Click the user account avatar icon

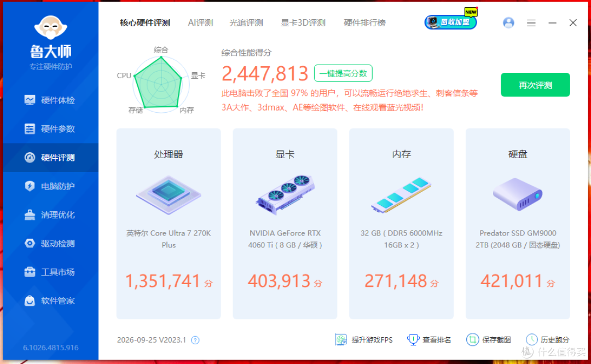pyautogui.click(x=508, y=23)
